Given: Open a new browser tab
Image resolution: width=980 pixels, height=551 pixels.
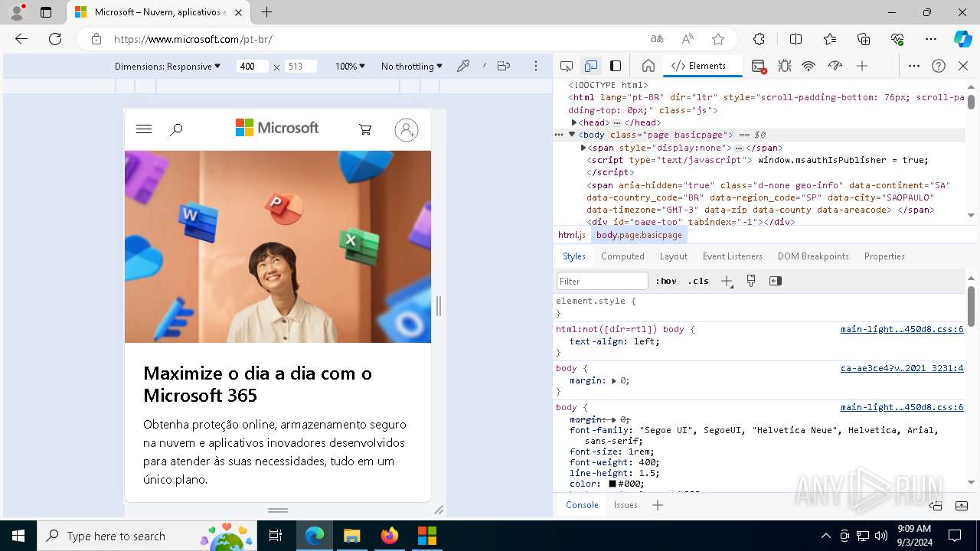Looking at the screenshot, I should tap(266, 12).
